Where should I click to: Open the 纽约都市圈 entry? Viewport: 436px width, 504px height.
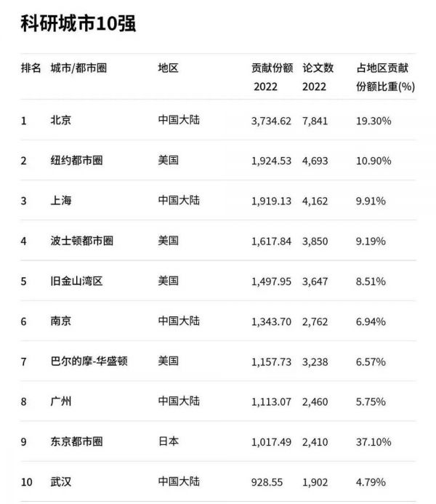(x=76, y=160)
